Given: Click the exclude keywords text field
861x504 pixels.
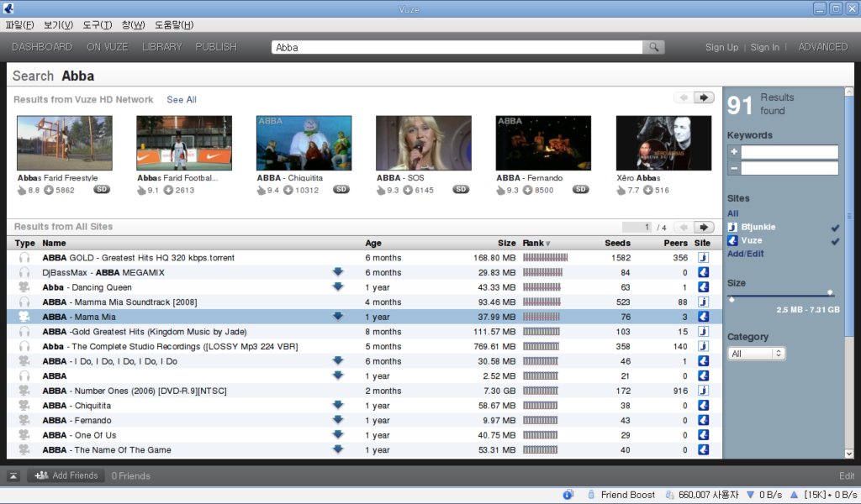Looking at the screenshot, I should [x=790, y=168].
